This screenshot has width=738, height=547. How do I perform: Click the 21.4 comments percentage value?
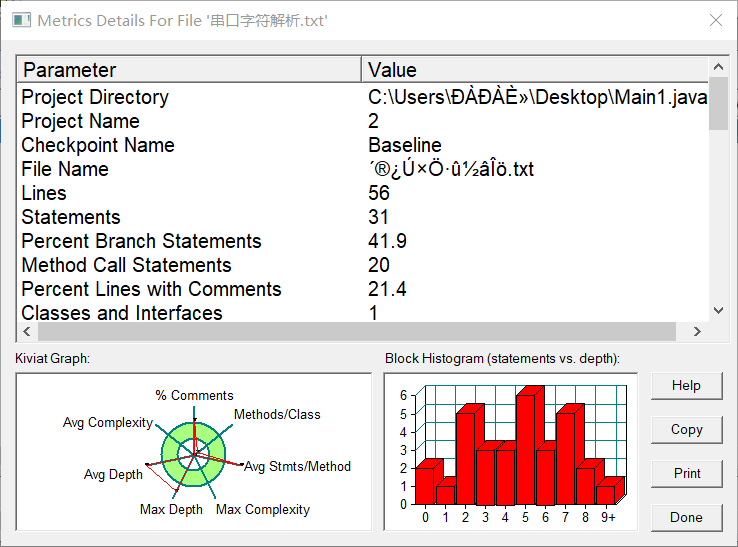click(x=387, y=289)
